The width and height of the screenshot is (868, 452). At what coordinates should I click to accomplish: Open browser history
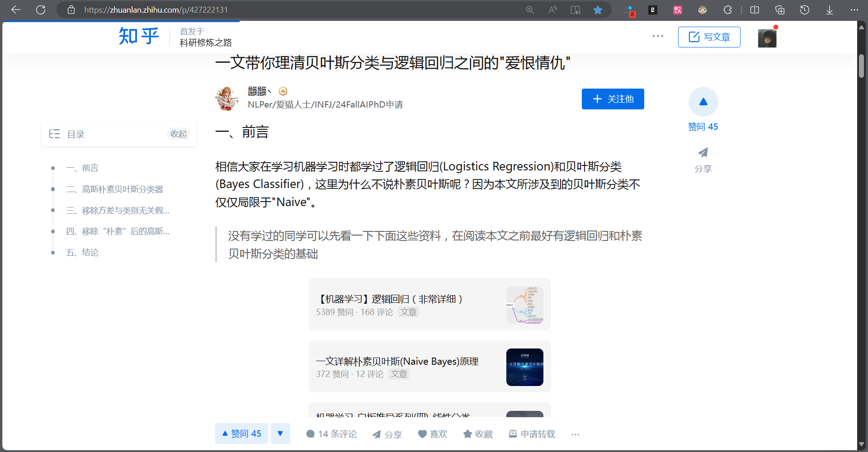click(805, 9)
